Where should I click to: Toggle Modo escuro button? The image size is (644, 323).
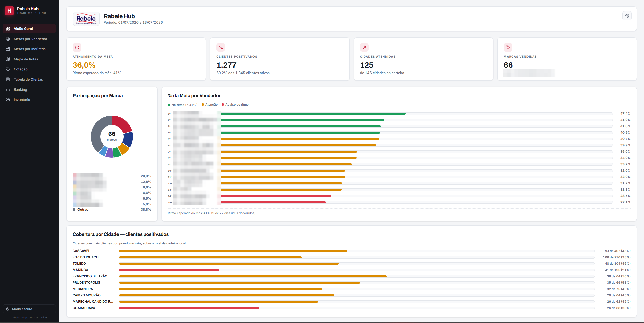pos(29,309)
